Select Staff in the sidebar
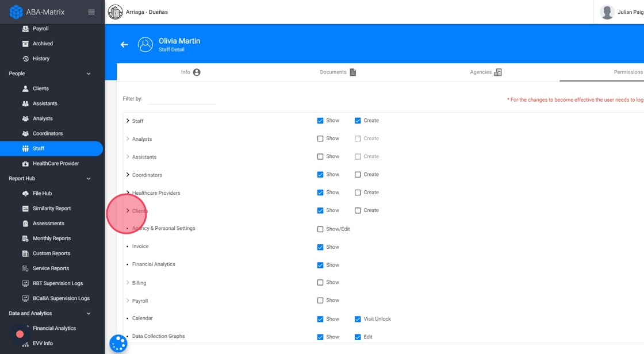 [x=51, y=149]
